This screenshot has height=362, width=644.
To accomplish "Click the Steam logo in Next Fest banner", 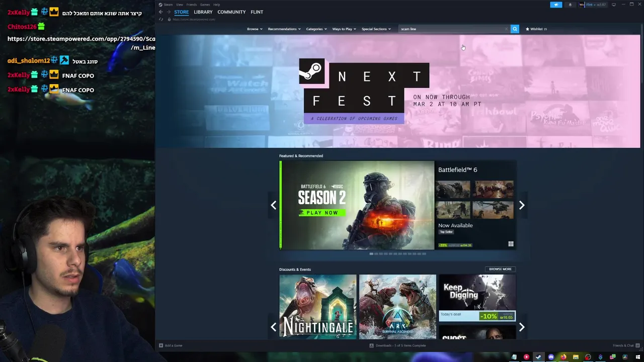I will coord(312,71).
